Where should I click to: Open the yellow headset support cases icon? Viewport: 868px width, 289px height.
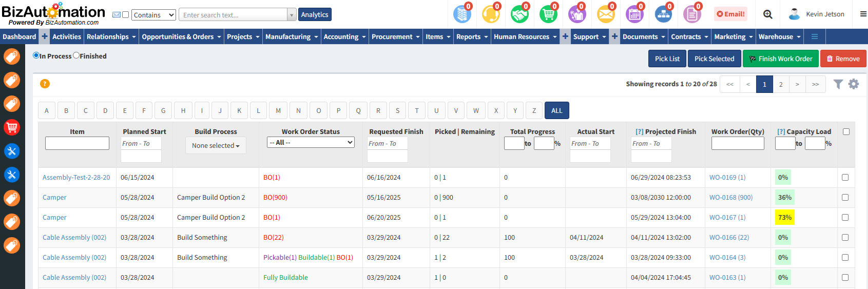click(x=491, y=14)
